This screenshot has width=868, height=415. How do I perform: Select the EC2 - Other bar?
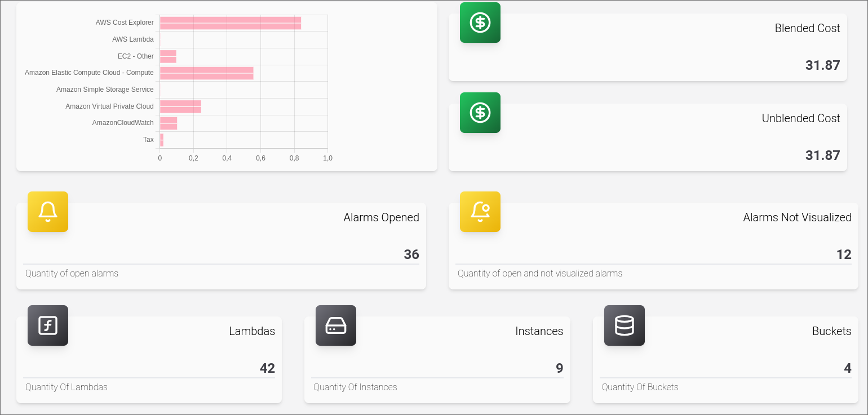click(168, 56)
